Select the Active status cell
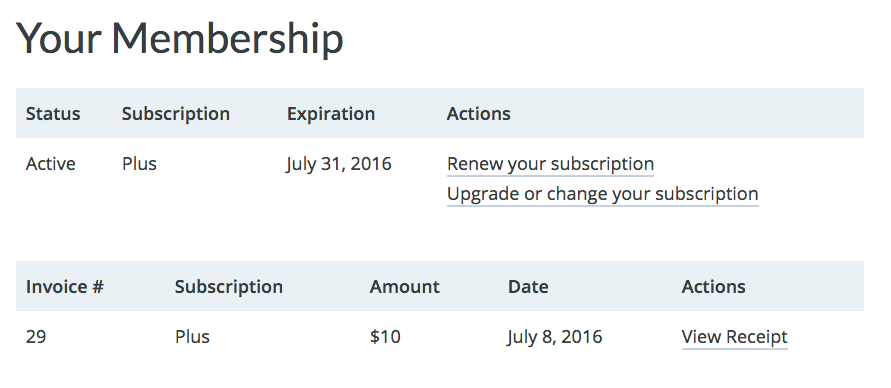This screenshot has width=891, height=388. pyautogui.click(x=51, y=164)
